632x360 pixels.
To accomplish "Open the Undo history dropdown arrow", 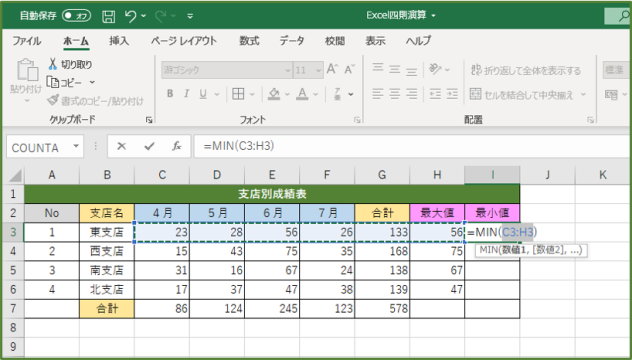I will (144, 17).
